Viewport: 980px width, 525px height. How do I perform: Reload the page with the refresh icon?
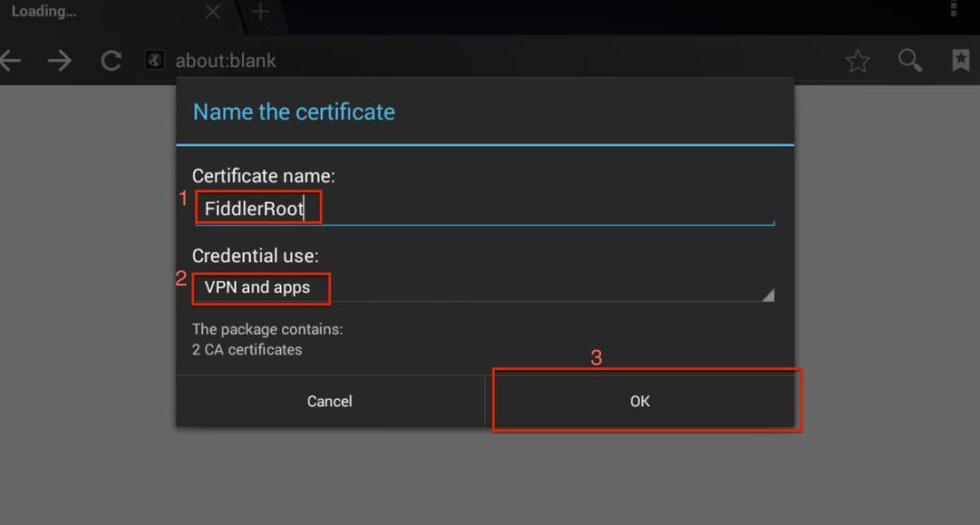click(111, 60)
